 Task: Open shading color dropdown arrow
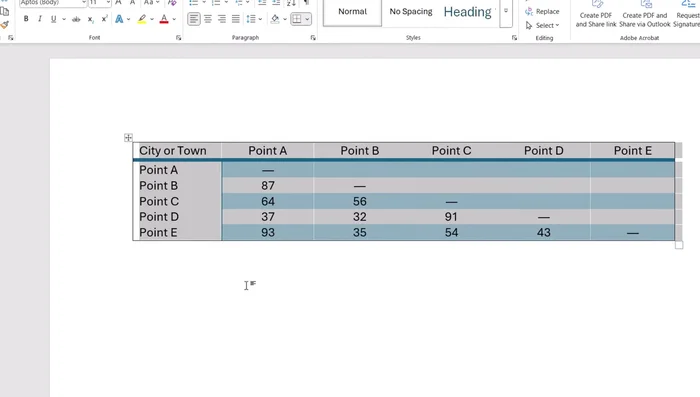click(x=285, y=19)
